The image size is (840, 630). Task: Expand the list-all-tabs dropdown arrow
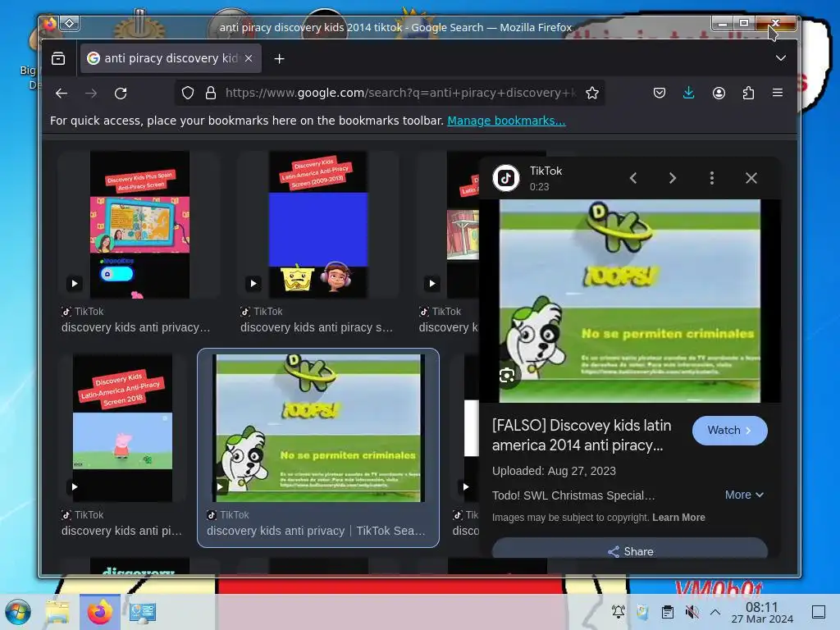(781, 58)
